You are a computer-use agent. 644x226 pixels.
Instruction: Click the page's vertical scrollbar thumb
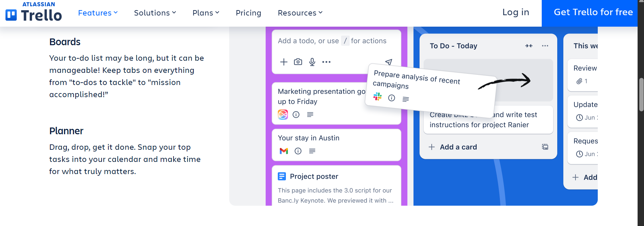pyautogui.click(x=641, y=94)
